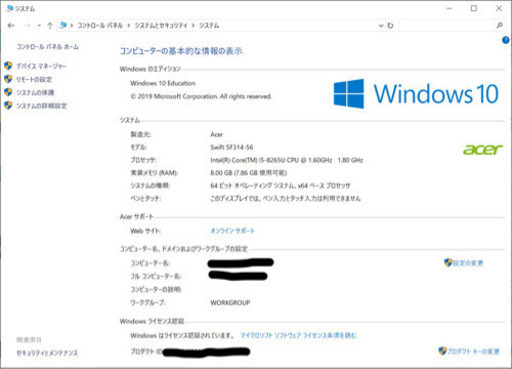This screenshot has width=512, height=369.
Task: Click shield icon beside システムの保護
Action: (x=8, y=92)
